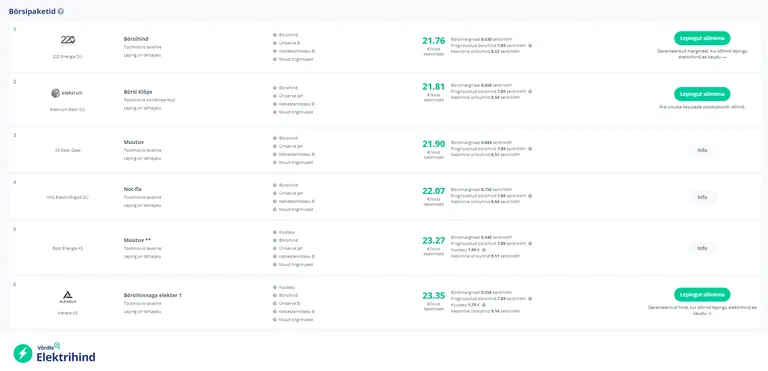Click price 23.35

click(433, 296)
